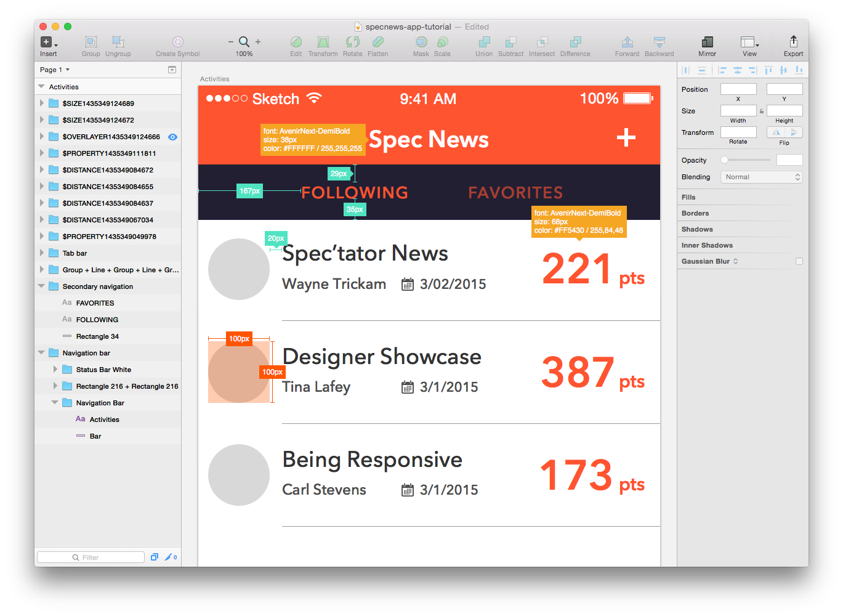
Task: Expand the Tab bar group
Action: (x=41, y=253)
